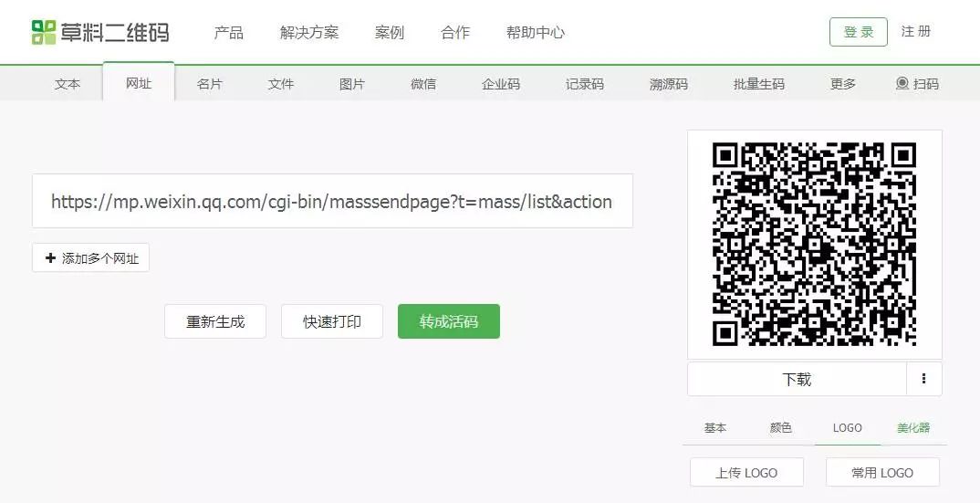The height and width of the screenshot is (503, 980).
Task: Click the 重新生成 button
Action: click(x=215, y=321)
